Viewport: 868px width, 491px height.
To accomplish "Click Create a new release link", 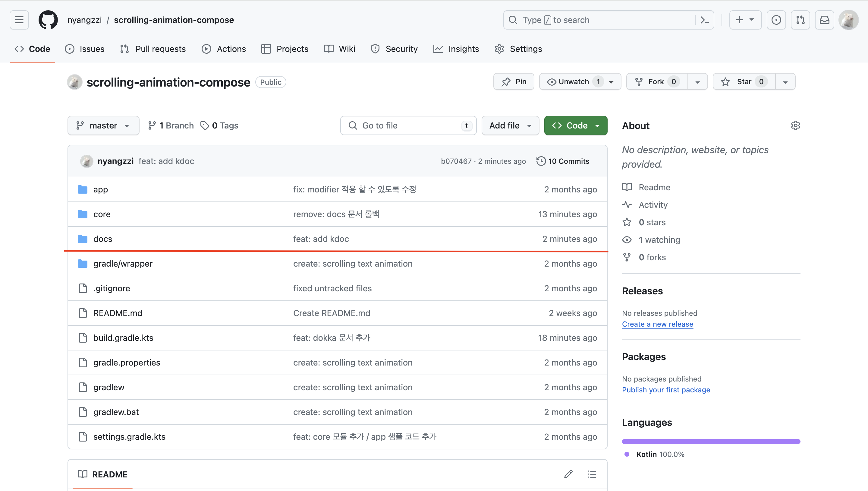I will [657, 324].
